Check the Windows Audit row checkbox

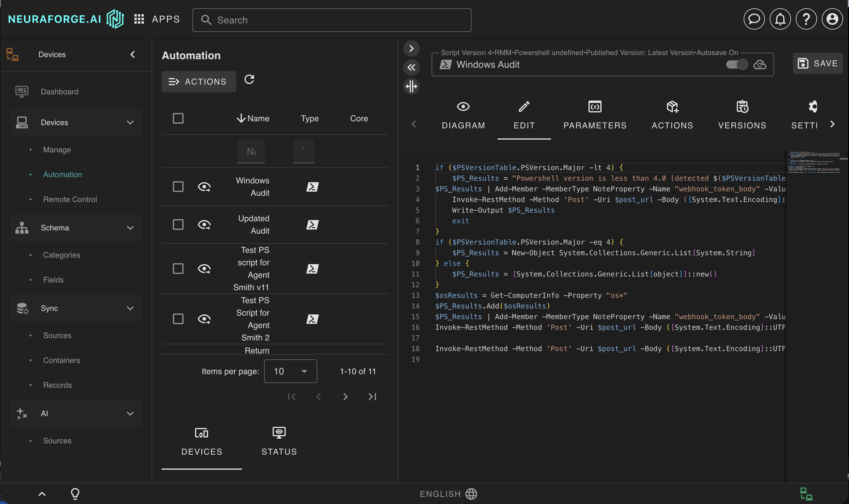tap(178, 186)
